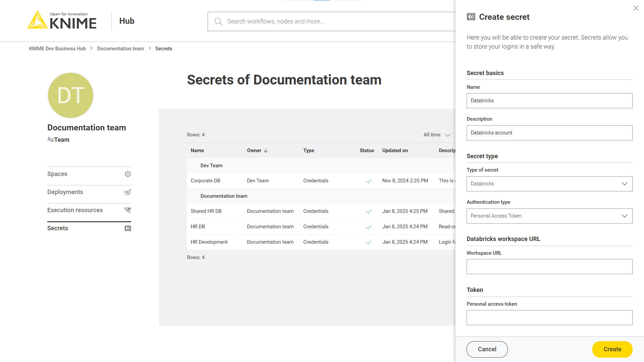Open the Type of secret dropdown
Screen dimensions: 644x362
pos(549,184)
